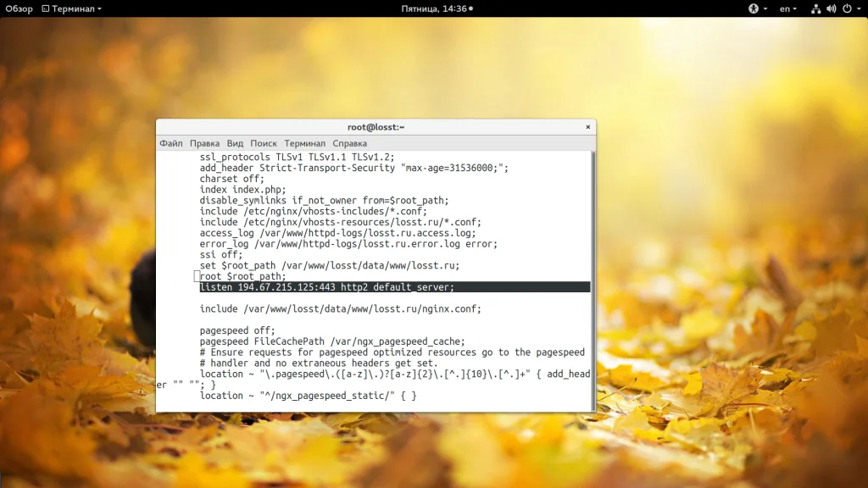Image resolution: width=868 pixels, height=488 pixels.
Task: Open the accessibility menu icon
Action: click(752, 8)
